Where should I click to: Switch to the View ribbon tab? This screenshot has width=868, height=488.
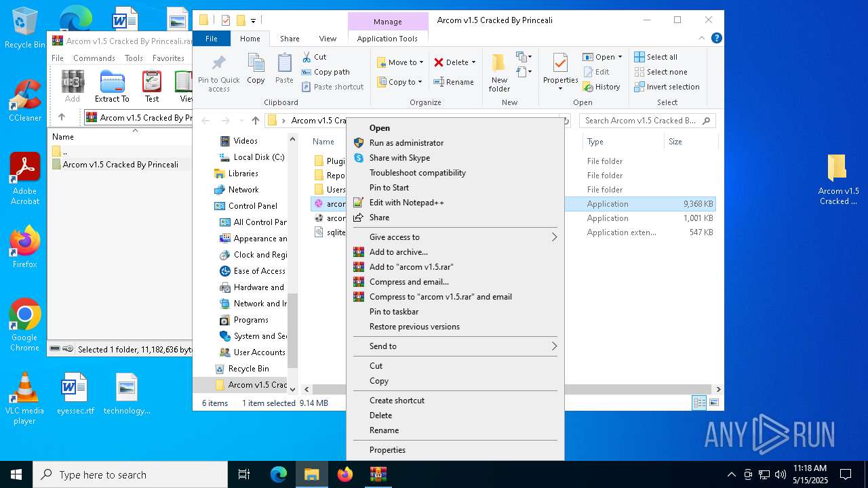328,39
